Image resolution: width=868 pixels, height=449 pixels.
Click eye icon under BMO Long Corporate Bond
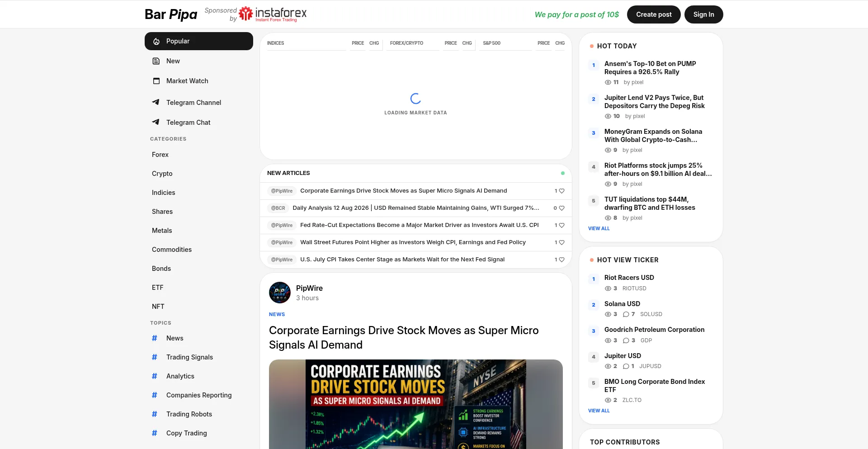click(608, 400)
